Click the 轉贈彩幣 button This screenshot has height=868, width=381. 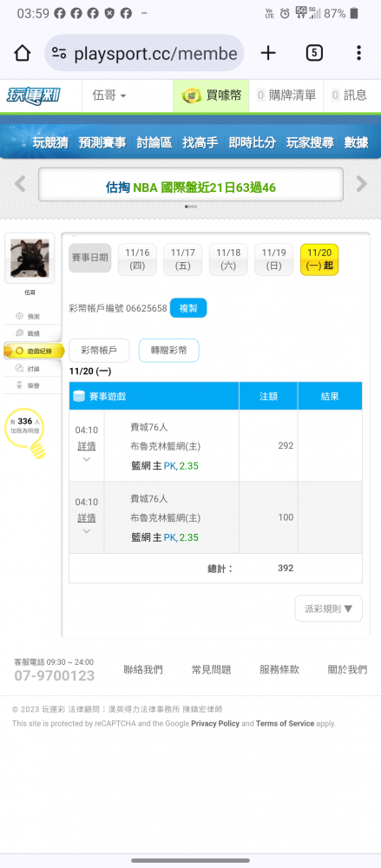[169, 351]
